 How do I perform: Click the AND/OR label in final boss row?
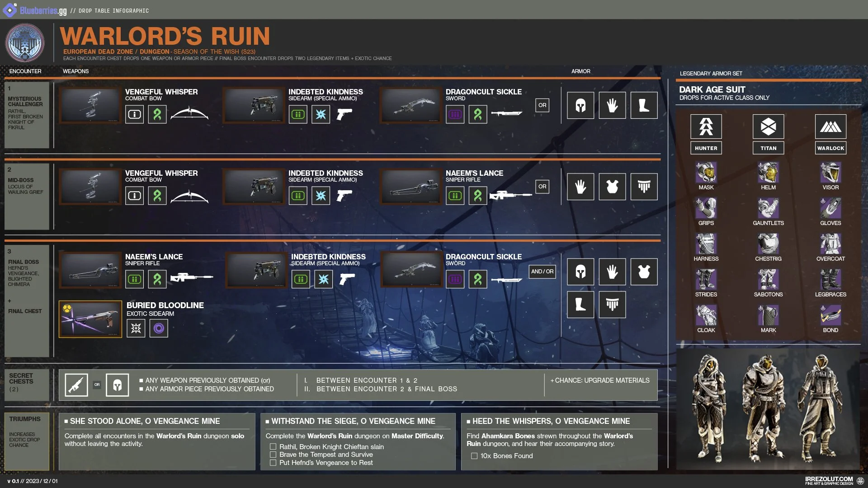(542, 272)
